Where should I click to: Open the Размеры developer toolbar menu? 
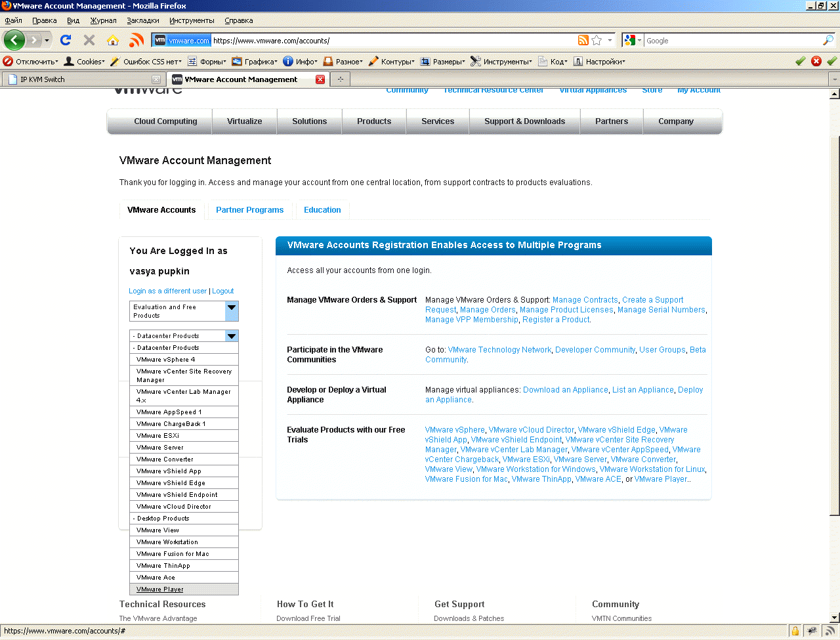point(442,61)
